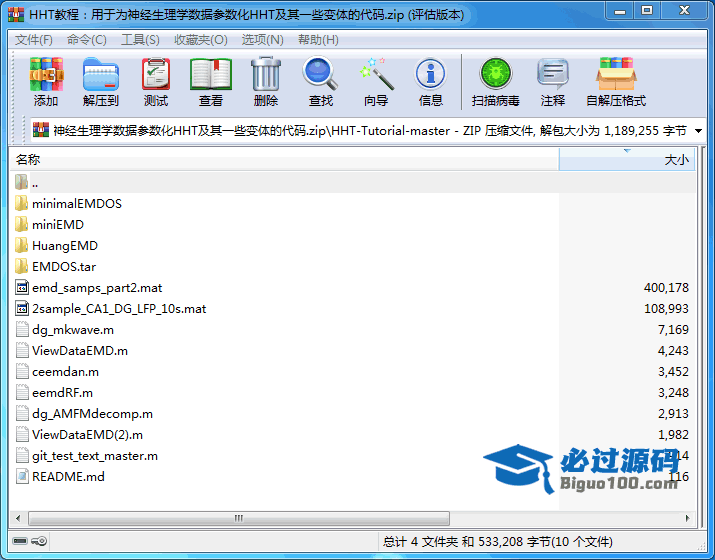This screenshot has height=560, width=715.
Task: Click the WinRAR icon in the title bar
Action: coord(16,14)
